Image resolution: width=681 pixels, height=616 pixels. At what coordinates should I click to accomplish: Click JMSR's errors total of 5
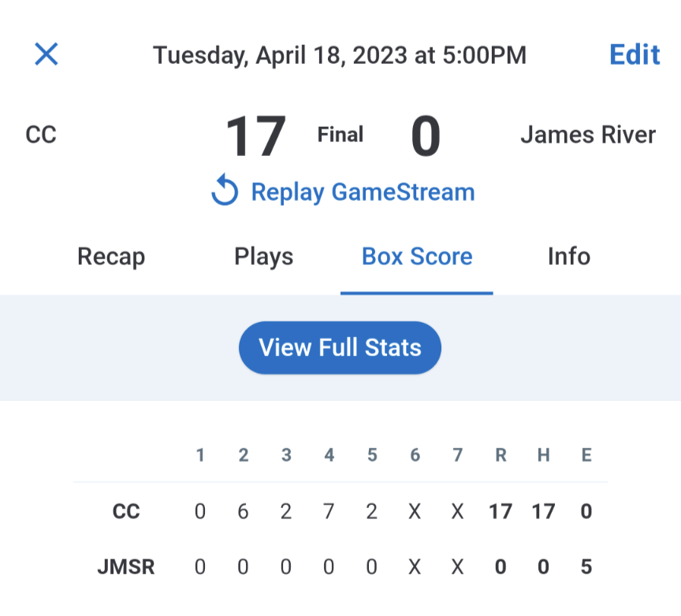tap(586, 567)
